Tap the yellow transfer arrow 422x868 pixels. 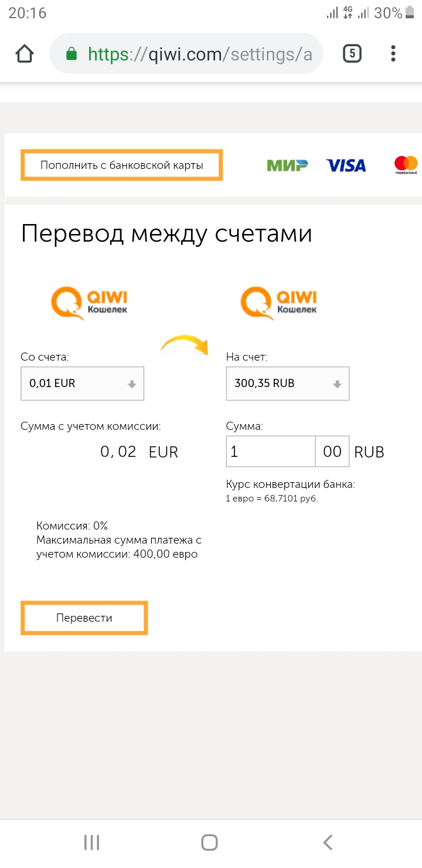pyautogui.click(x=185, y=346)
